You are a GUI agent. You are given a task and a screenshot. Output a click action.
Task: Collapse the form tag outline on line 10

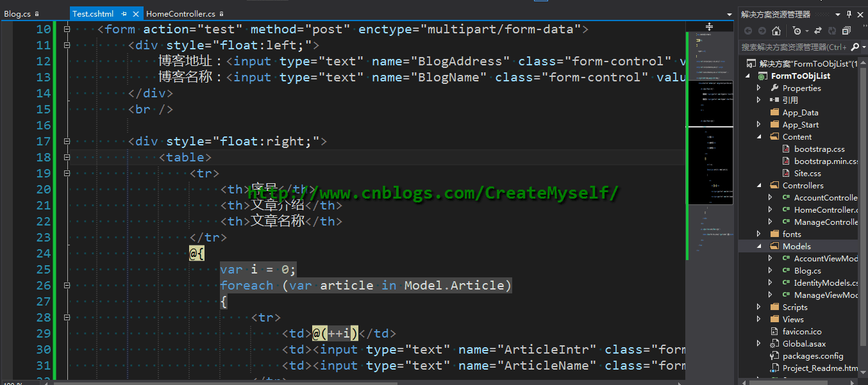click(65, 29)
